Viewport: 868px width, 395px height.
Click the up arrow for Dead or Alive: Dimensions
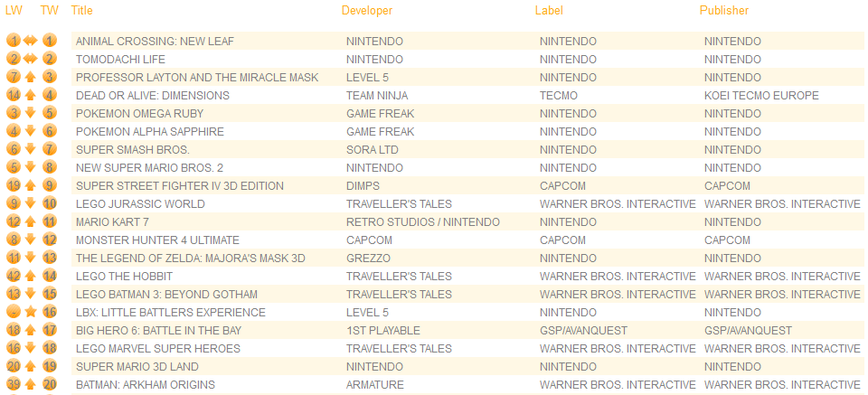(x=31, y=96)
